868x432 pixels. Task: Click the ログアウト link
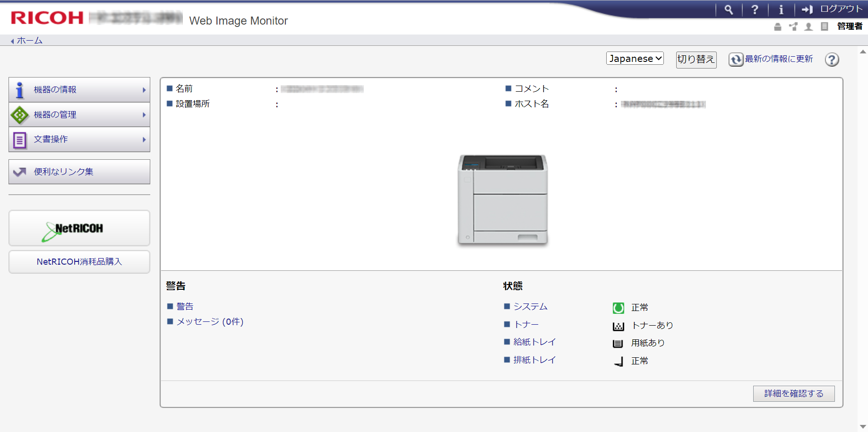[842, 9]
